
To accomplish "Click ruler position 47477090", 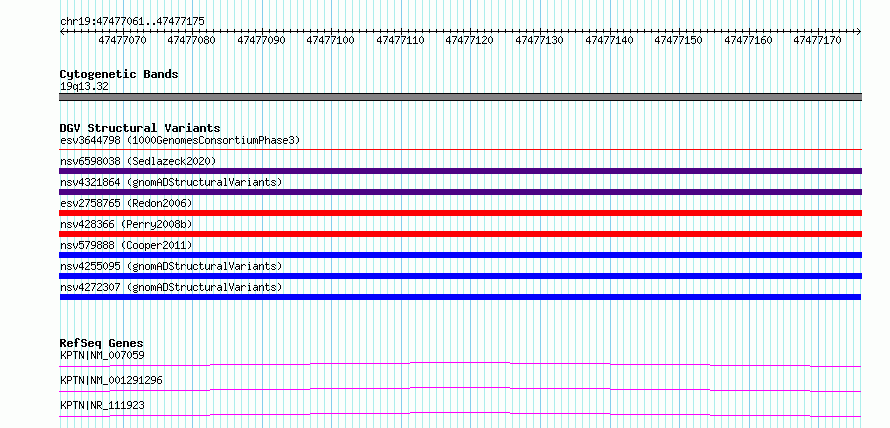I will [261, 40].
